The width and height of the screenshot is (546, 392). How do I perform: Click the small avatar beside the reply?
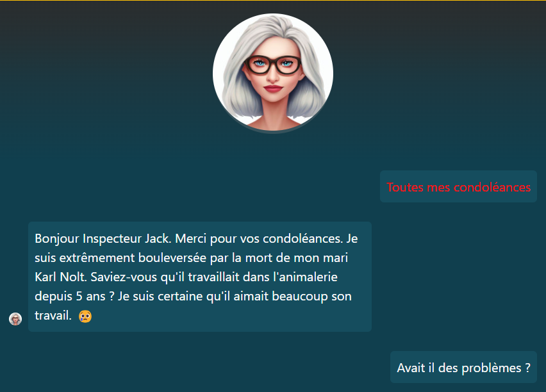coord(15,319)
